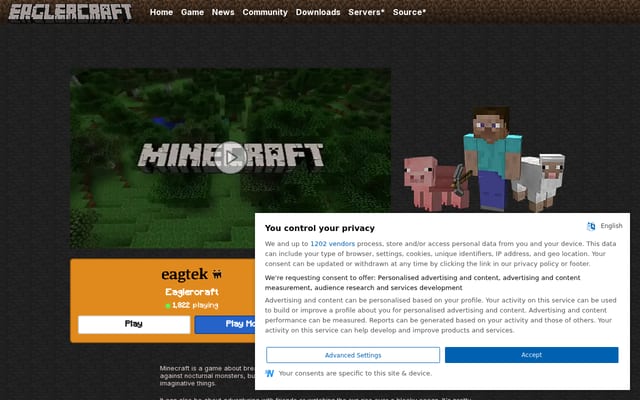Click the white sheep image
Image resolution: width=640 pixels, height=400 pixels.
click(540, 182)
